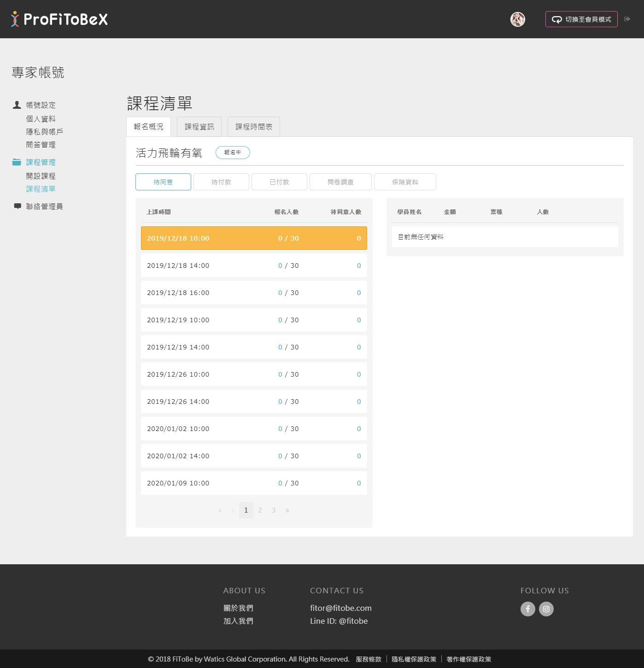
Task: Select the 報名概況 tab
Action: tap(148, 127)
